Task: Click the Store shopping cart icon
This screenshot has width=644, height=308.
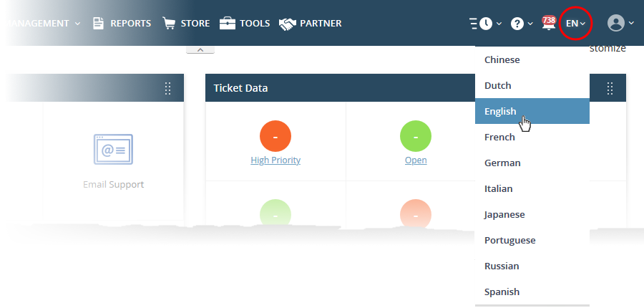Action: [169, 24]
